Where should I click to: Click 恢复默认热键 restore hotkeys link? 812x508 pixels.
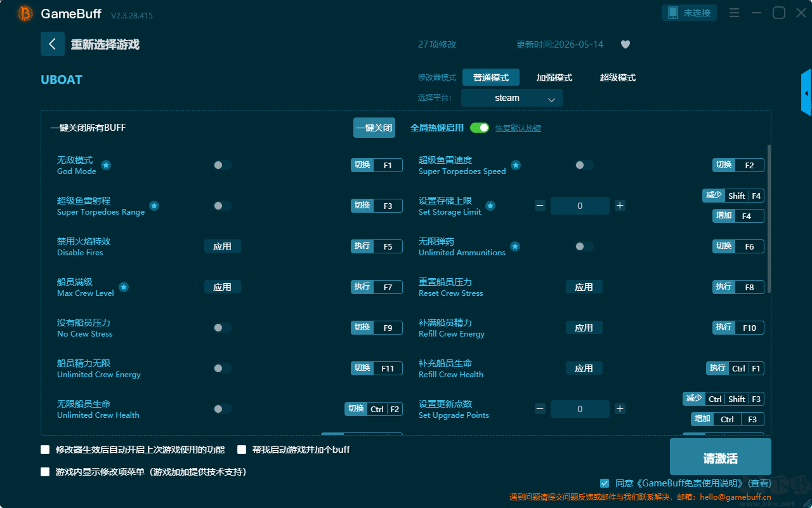coord(518,128)
